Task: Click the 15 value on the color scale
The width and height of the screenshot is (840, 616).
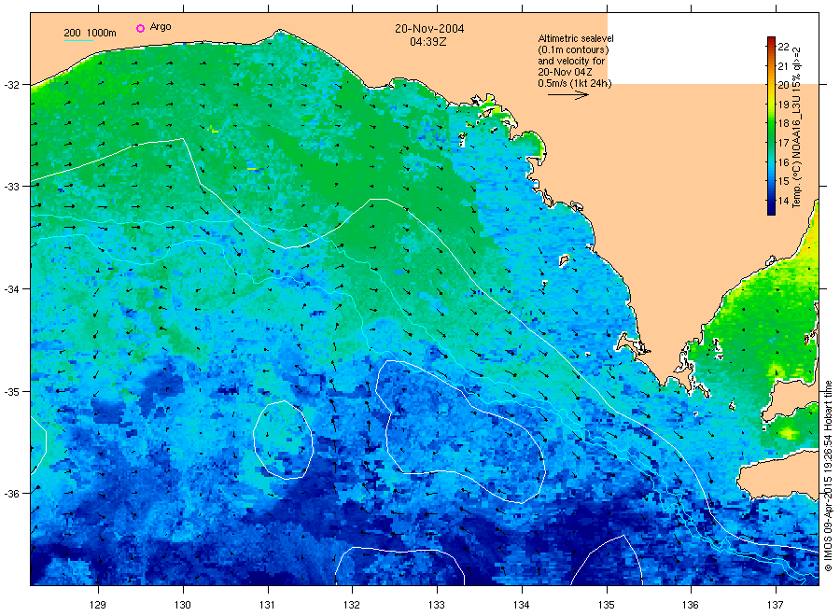Action: pyautogui.click(x=783, y=181)
